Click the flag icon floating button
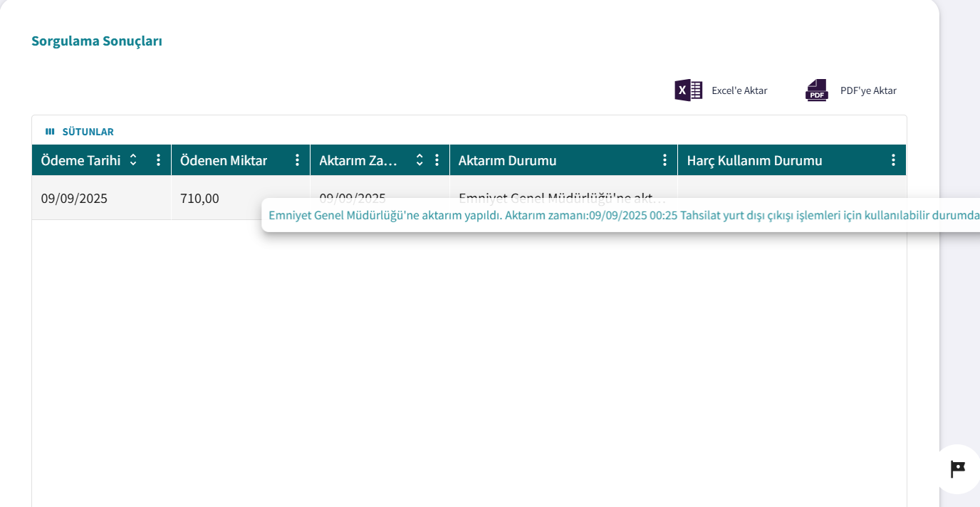 (x=958, y=469)
